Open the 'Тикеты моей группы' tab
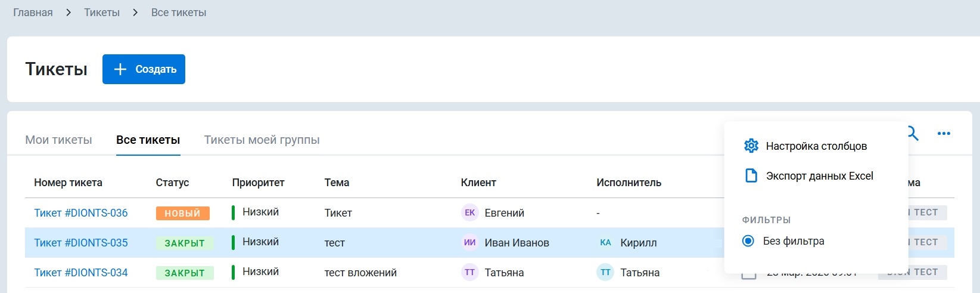Image resolution: width=980 pixels, height=293 pixels. [262, 140]
